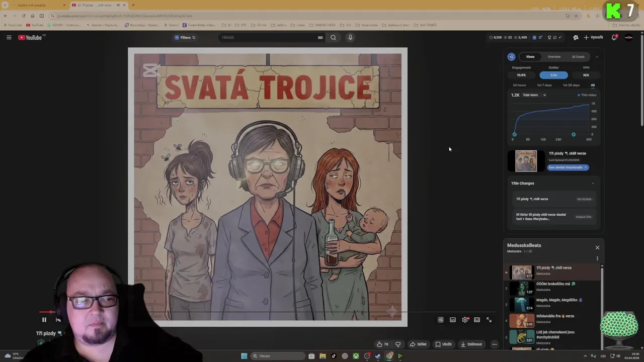Click the video progress bar
Image resolution: width=644 pixels, height=362 pixels.
click(267, 312)
